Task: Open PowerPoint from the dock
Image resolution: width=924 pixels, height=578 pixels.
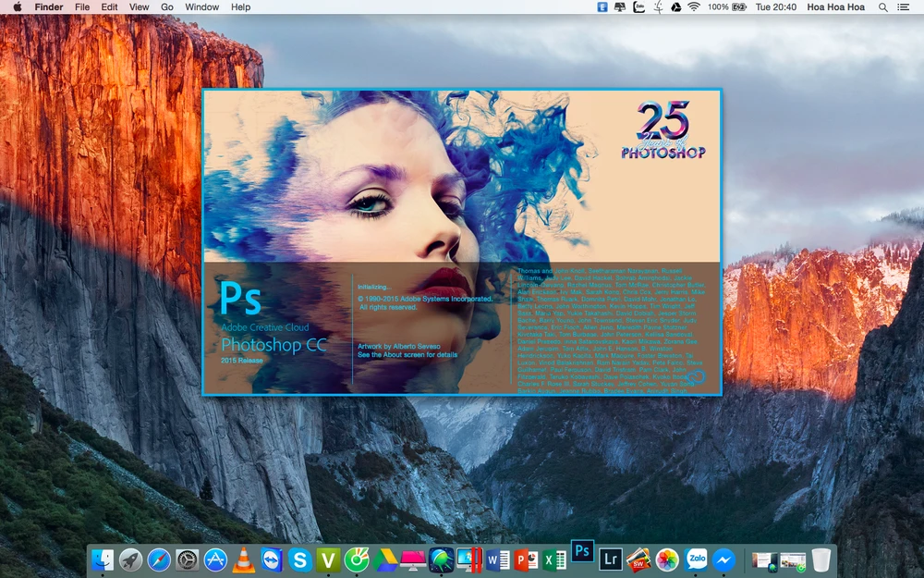Action: [527, 560]
